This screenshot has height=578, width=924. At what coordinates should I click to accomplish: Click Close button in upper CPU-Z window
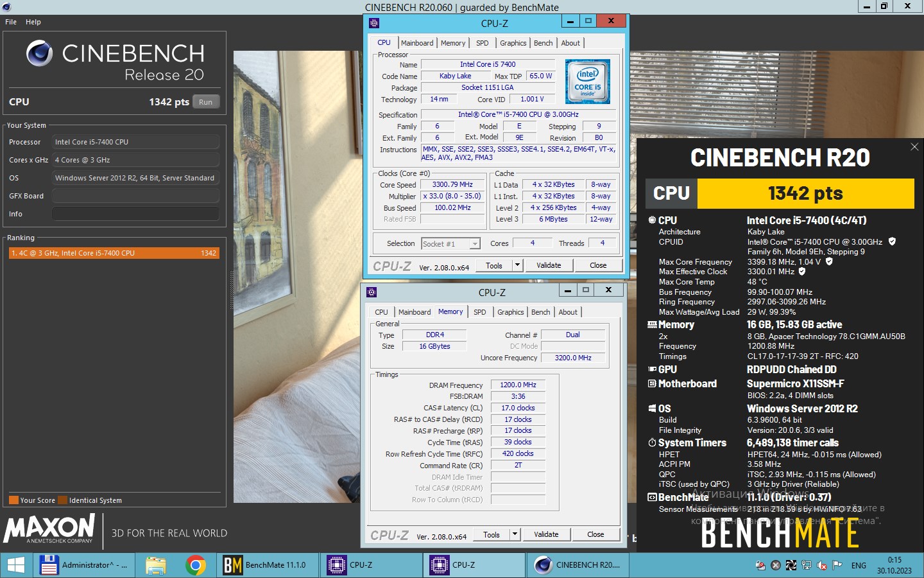tap(598, 265)
